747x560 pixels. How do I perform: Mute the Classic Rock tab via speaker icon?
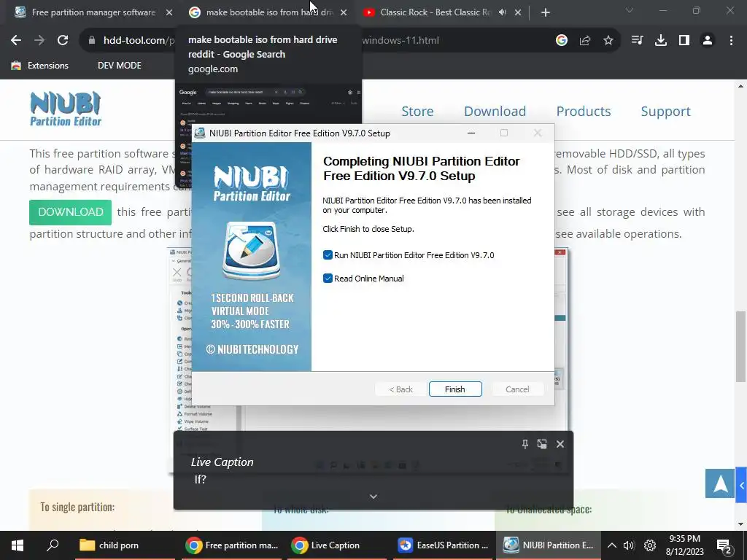click(x=502, y=12)
